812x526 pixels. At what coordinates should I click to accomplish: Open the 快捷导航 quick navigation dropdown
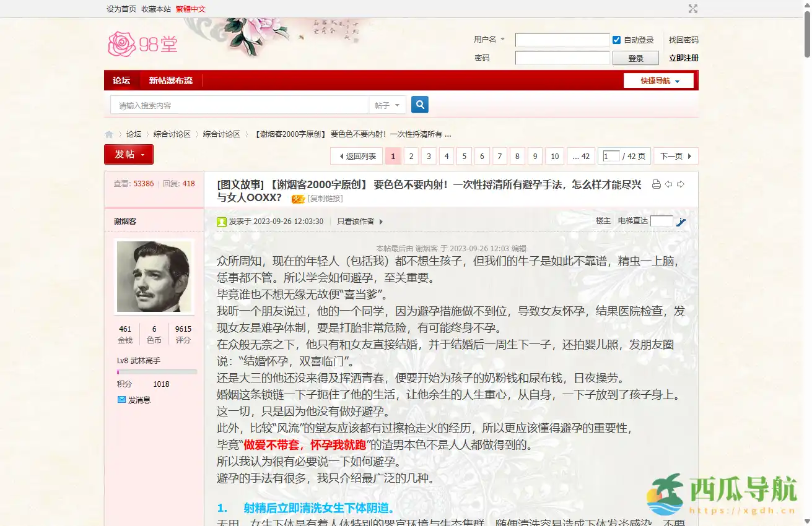tap(658, 80)
